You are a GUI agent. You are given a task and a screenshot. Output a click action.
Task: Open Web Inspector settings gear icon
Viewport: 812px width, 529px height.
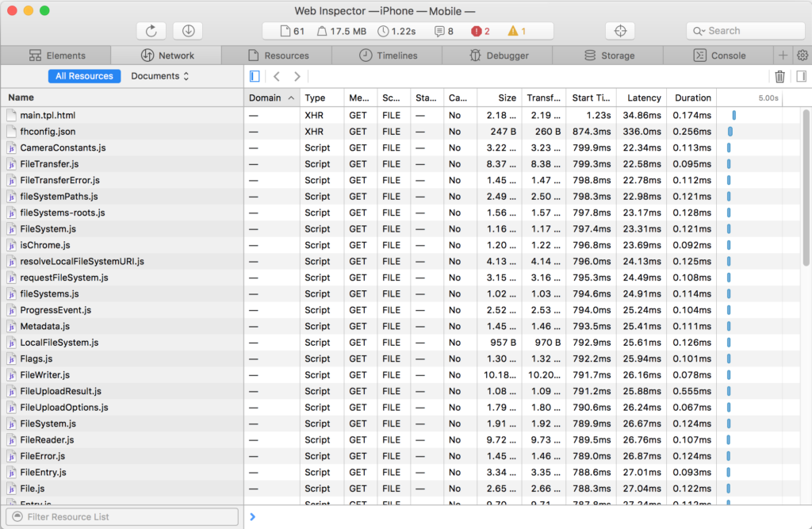802,56
